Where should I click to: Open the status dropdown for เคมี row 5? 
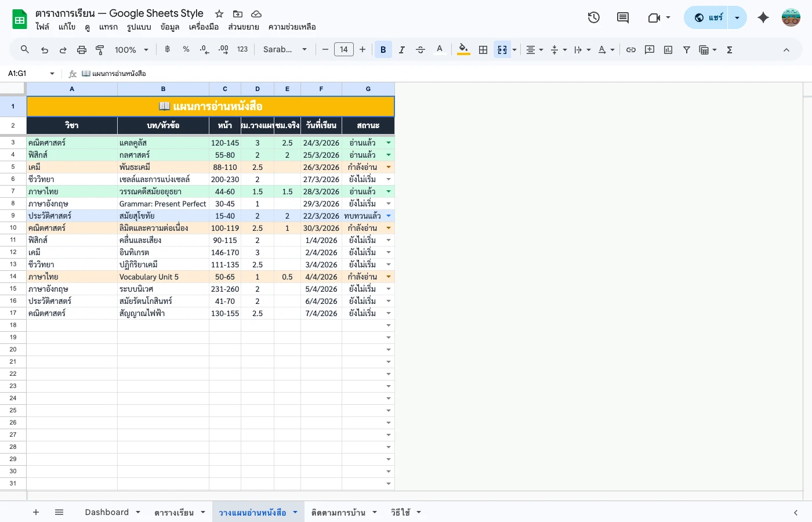coord(388,166)
